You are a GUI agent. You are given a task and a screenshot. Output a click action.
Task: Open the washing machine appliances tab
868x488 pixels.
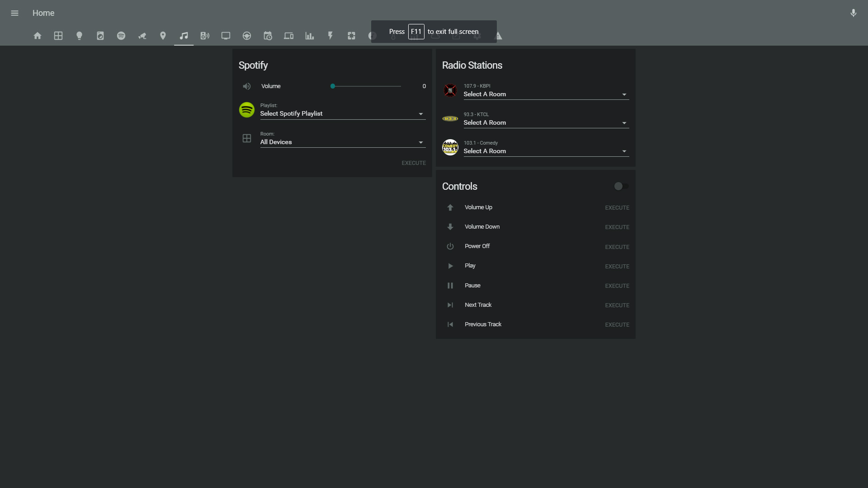pyautogui.click(x=100, y=36)
